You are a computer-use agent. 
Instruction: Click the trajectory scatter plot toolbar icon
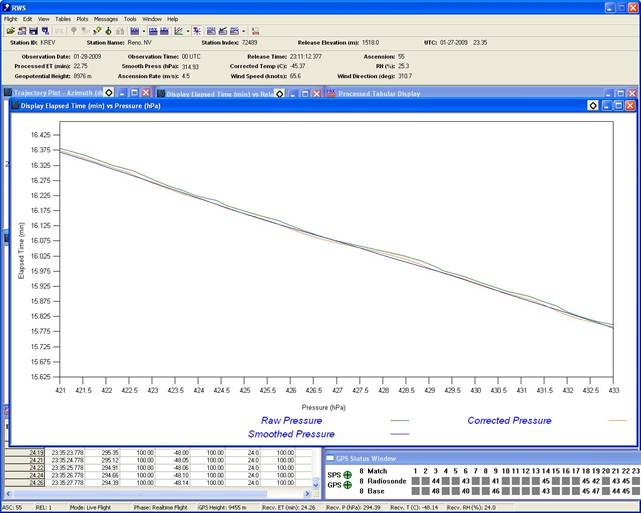(197, 31)
